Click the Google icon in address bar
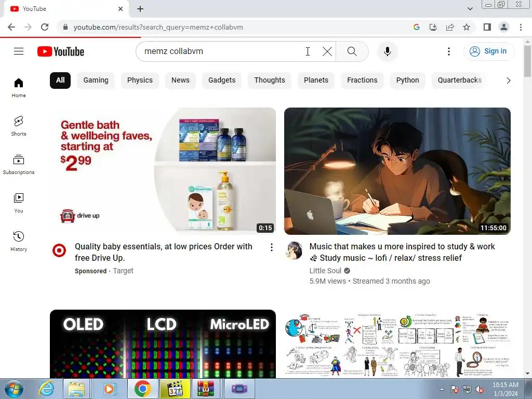This screenshot has height=399, width=532. tap(416, 27)
